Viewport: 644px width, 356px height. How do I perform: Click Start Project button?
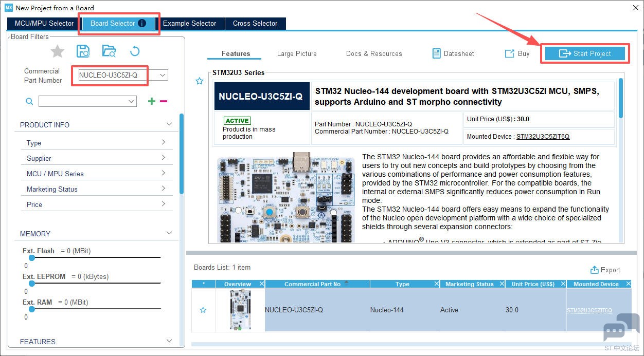[585, 53]
